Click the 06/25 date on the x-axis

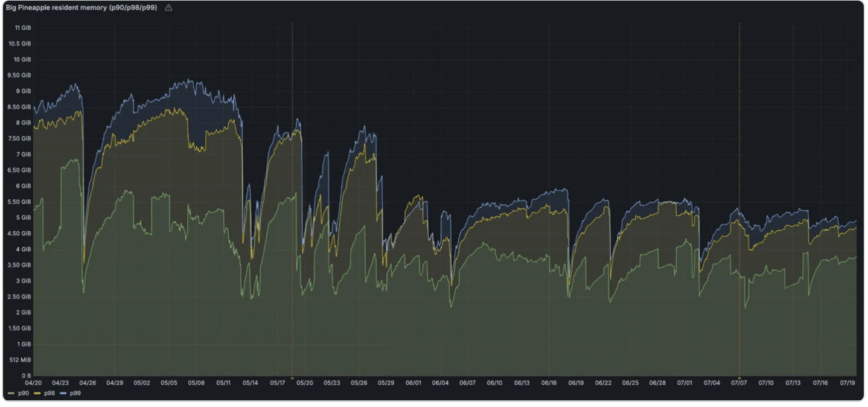tap(630, 383)
